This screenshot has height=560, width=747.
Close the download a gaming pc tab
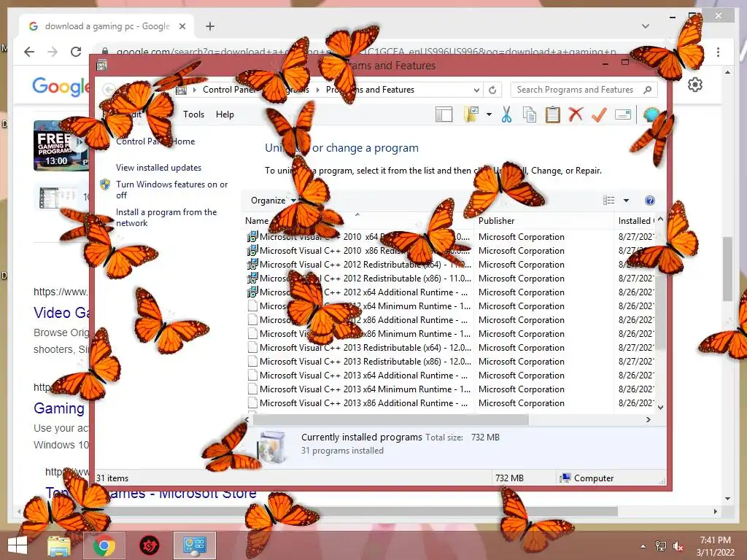coord(182,26)
